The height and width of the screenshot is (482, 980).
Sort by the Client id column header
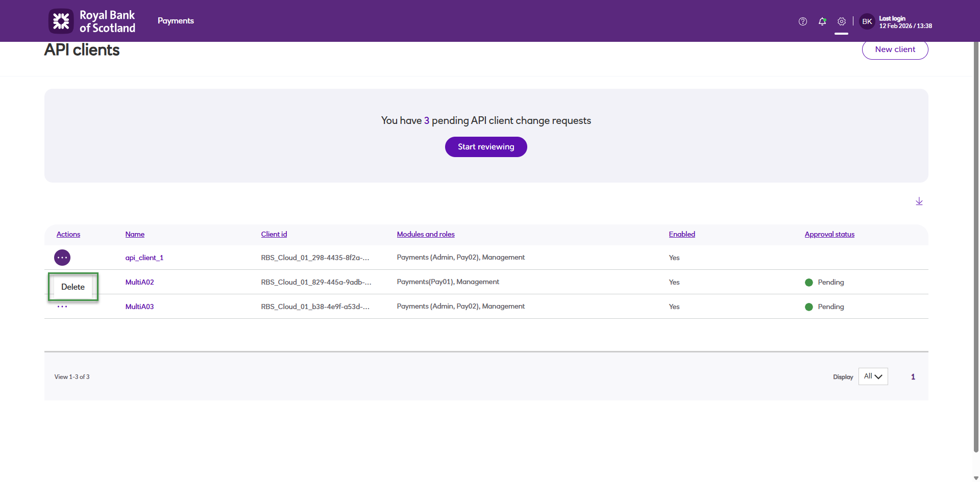274,234
